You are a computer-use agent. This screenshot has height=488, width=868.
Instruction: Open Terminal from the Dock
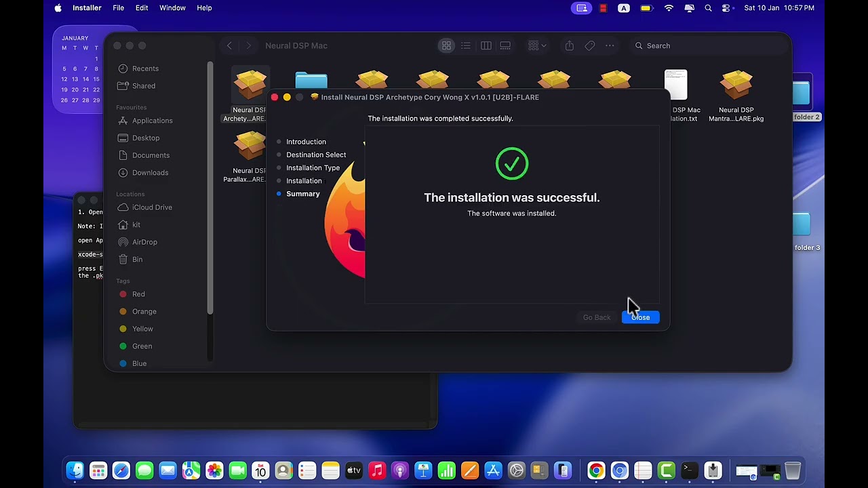tap(689, 470)
